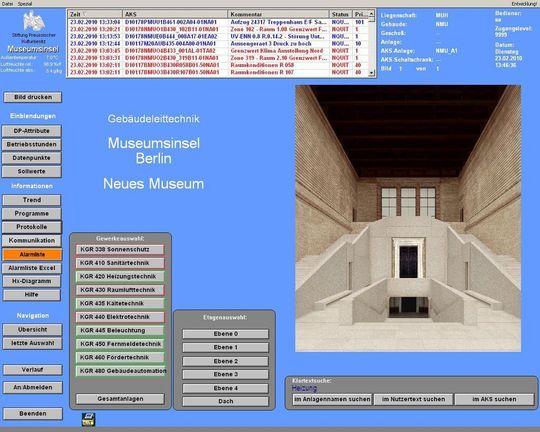Screen dimensions: 540x432
Task: Open the Protokolle view
Action: 32,227
